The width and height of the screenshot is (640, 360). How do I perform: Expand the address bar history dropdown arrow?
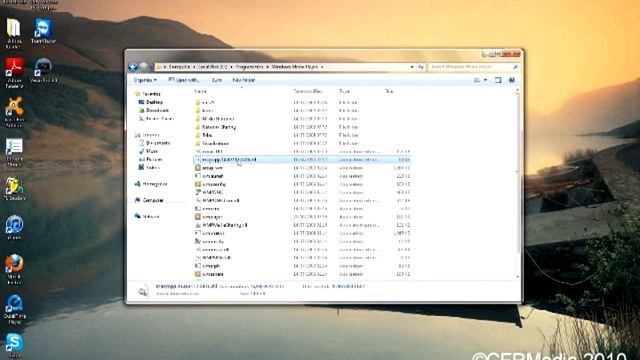(x=412, y=67)
